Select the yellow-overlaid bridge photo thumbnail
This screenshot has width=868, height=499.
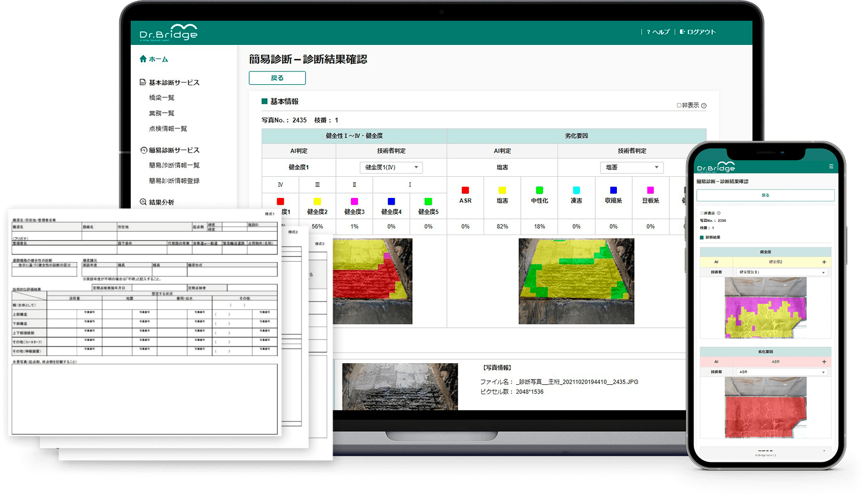click(x=576, y=281)
